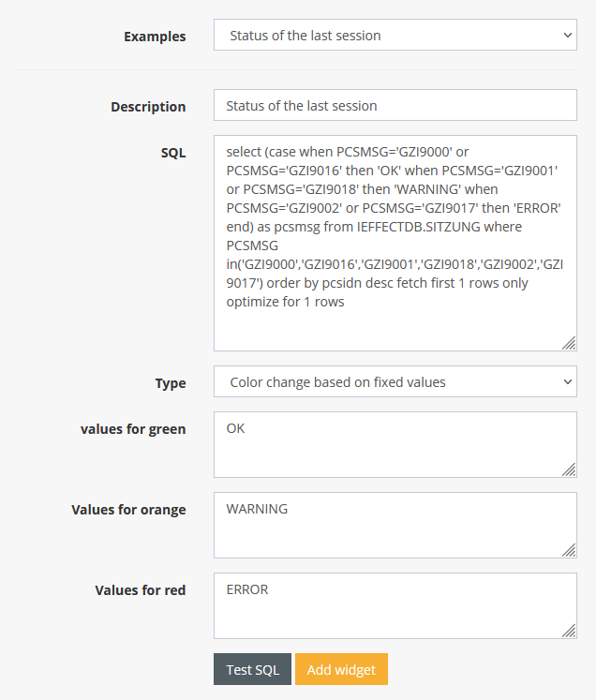Screen dimensions: 596x700
Task: Grab the SQL text area resize handle
Action: click(x=569, y=343)
